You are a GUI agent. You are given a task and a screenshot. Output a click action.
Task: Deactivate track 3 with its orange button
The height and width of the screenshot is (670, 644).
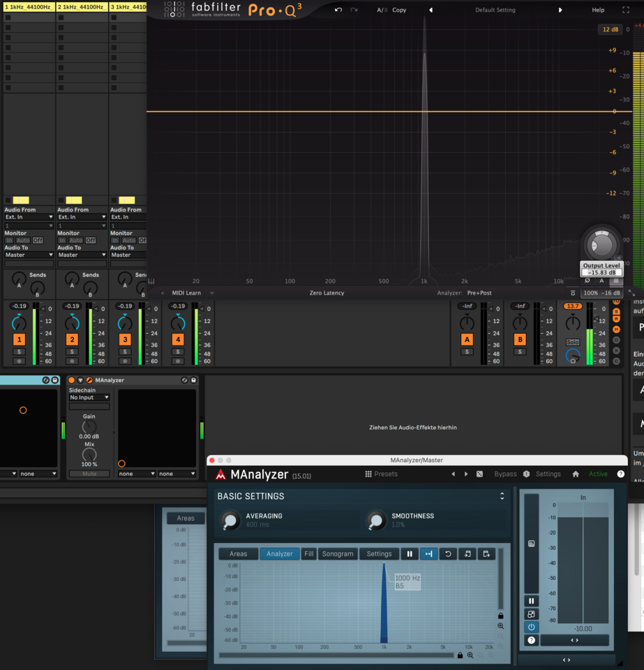point(125,340)
